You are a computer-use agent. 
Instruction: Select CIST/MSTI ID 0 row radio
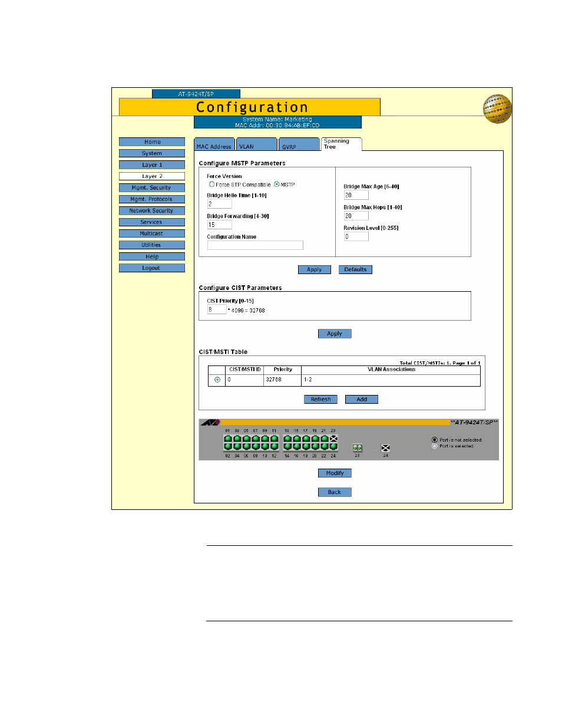[x=217, y=380]
